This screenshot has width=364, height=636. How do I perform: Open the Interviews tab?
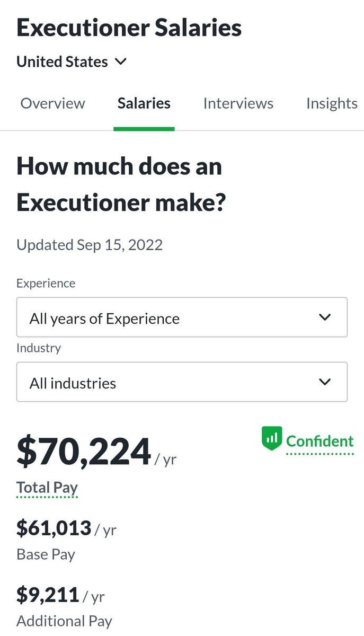(238, 103)
